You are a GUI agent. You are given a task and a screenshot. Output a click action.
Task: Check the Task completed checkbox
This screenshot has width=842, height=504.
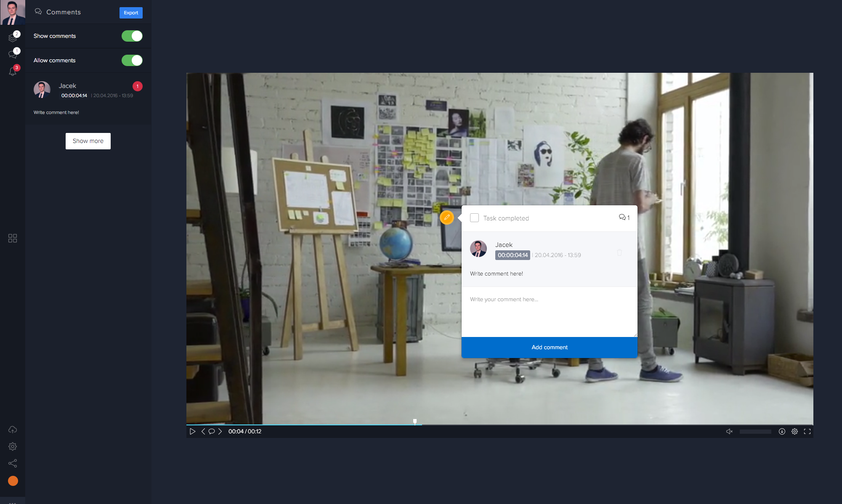(474, 218)
